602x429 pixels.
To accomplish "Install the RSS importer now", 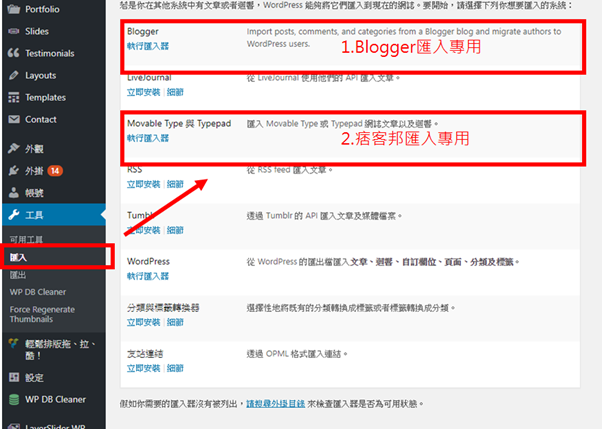I will click(144, 184).
